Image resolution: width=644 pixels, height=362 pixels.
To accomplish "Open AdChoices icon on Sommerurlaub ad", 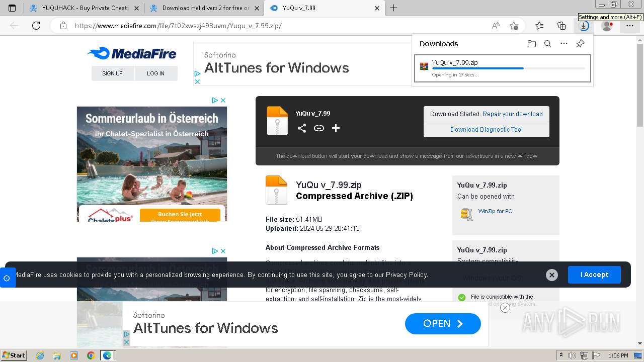I will click(x=215, y=101).
